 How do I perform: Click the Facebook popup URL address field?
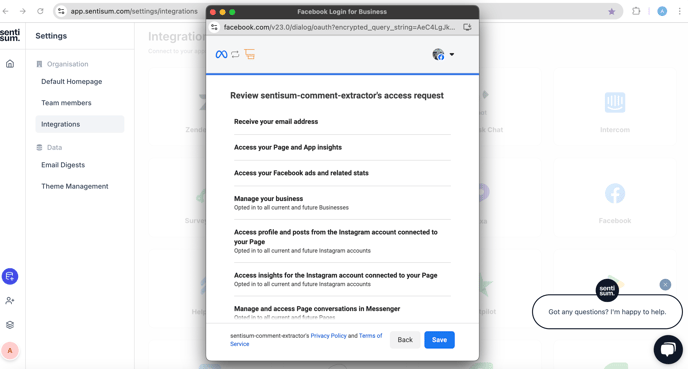click(339, 27)
